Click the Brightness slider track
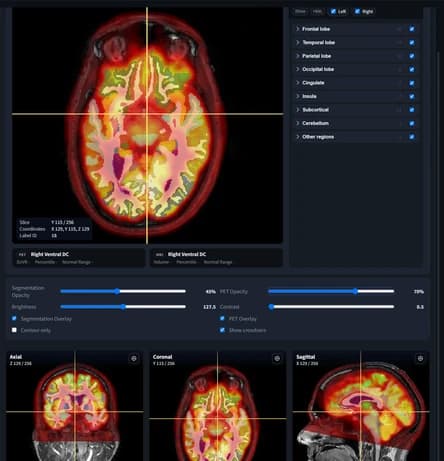 pos(123,307)
